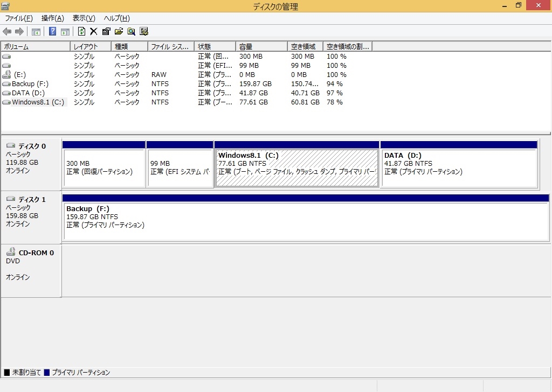This screenshot has height=392, width=552.
Task: Click the black 未割り当て legend swatch
Action: pos(6,372)
